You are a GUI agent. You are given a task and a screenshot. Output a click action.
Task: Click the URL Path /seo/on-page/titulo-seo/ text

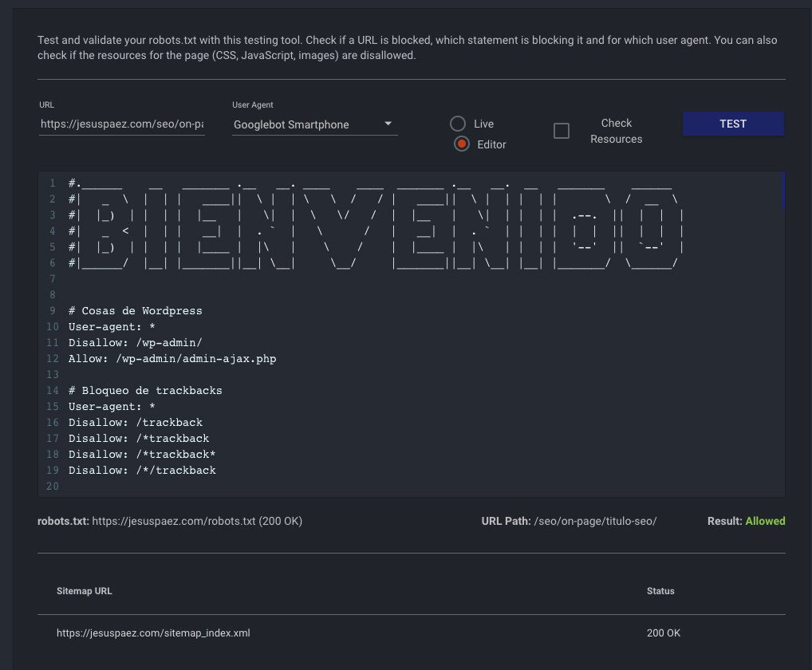[595, 521]
